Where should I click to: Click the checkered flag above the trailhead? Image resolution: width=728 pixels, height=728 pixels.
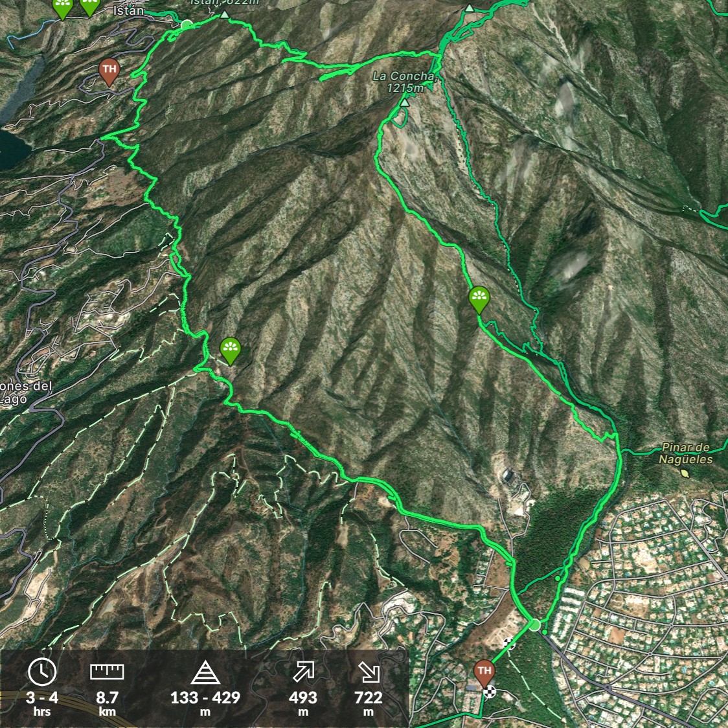click(x=509, y=644)
